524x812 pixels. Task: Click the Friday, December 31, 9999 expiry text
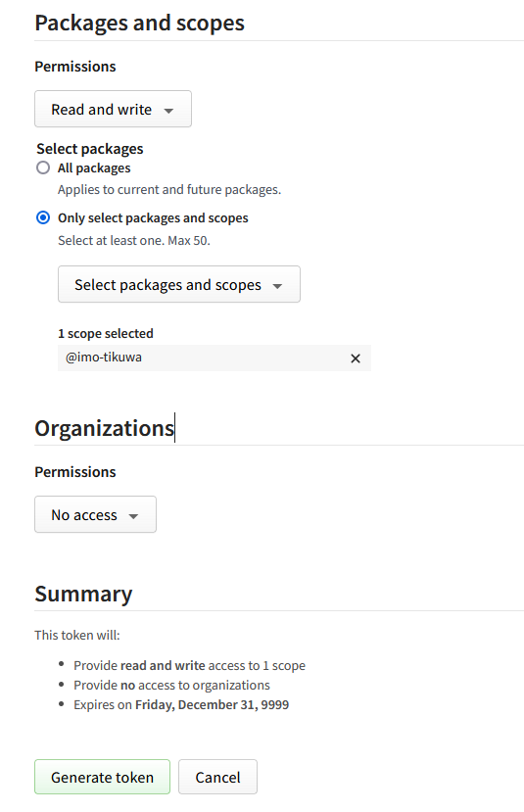pos(213,705)
